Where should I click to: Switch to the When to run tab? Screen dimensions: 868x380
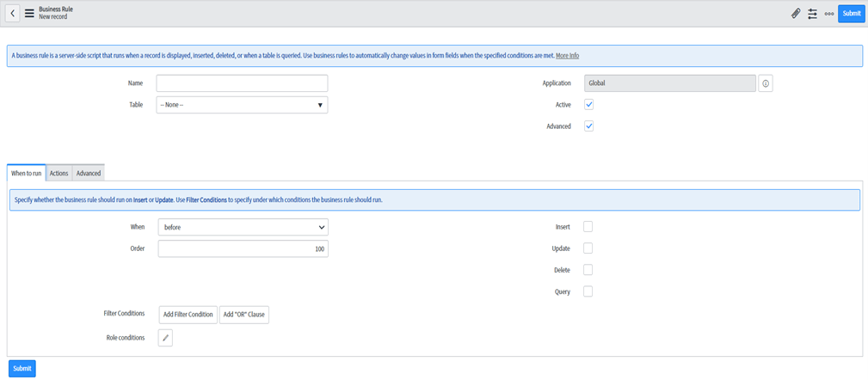[26, 173]
